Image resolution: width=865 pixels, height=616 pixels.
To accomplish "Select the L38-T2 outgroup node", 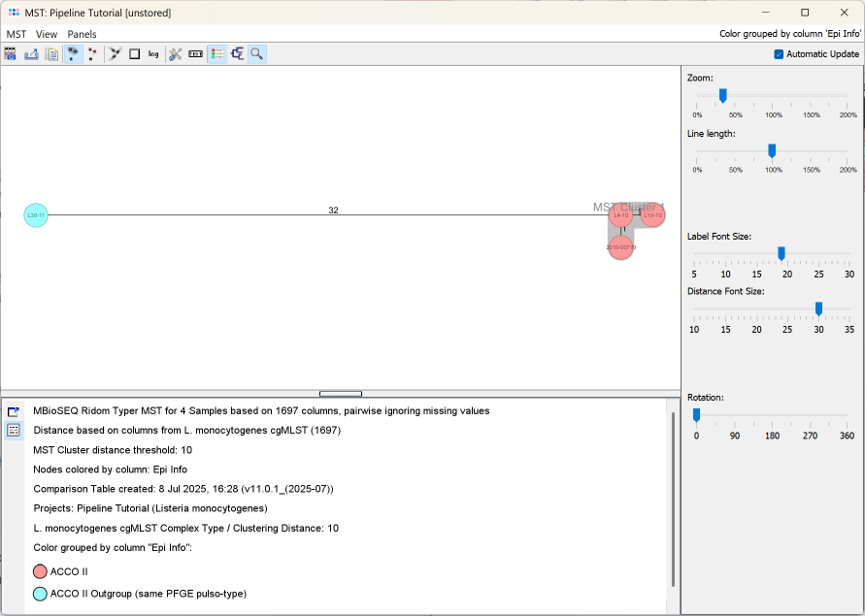I will [x=35, y=214].
